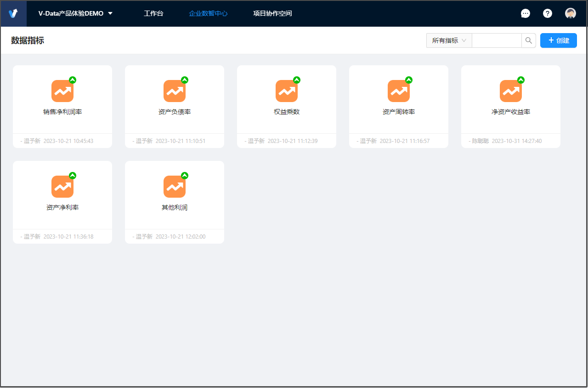Open the help question mark icon
The width and height of the screenshot is (588, 388).
click(548, 13)
